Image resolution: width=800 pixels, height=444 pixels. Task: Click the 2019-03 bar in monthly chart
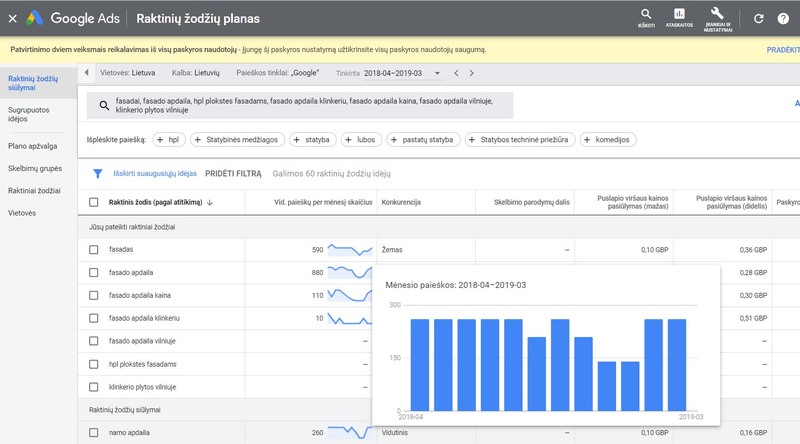pos(677,365)
